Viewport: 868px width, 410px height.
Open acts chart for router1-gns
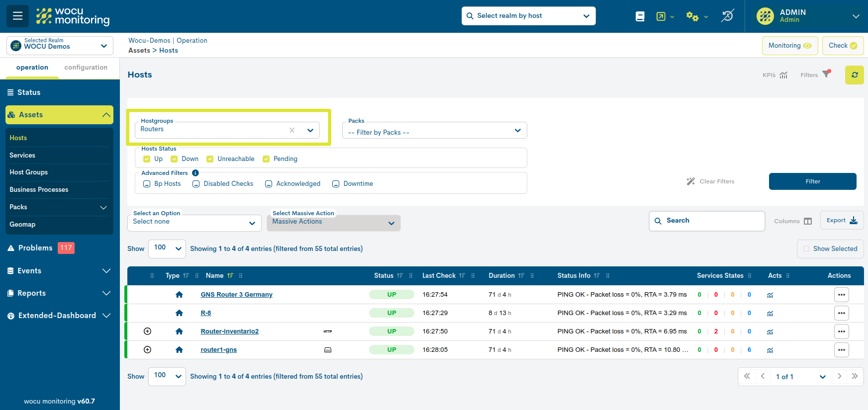tap(770, 350)
